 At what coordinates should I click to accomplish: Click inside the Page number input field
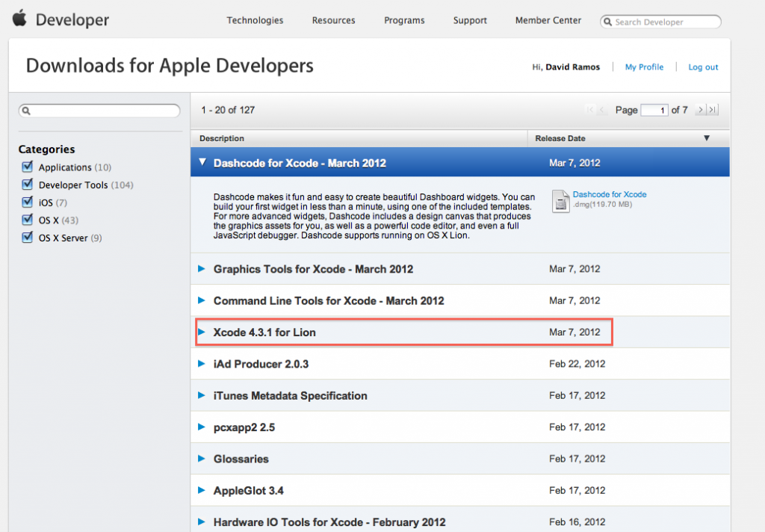click(654, 110)
